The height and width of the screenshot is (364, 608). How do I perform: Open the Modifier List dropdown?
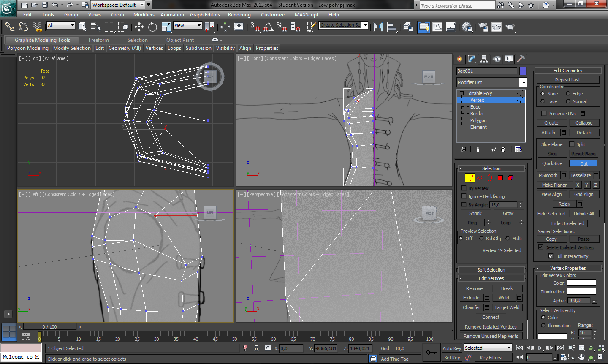pyautogui.click(x=523, y=82)
